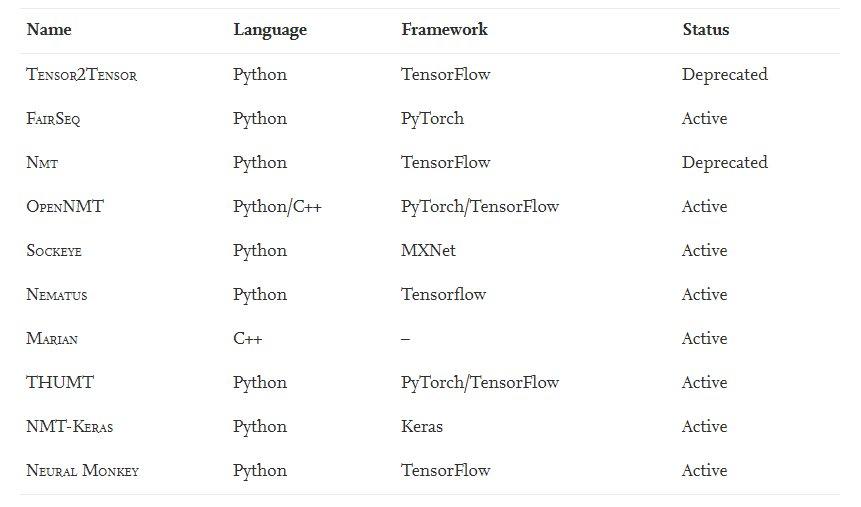Viewport: 861px width, 507px height.
Task: Click the Nematus name cell
Action: coord(58,295)
